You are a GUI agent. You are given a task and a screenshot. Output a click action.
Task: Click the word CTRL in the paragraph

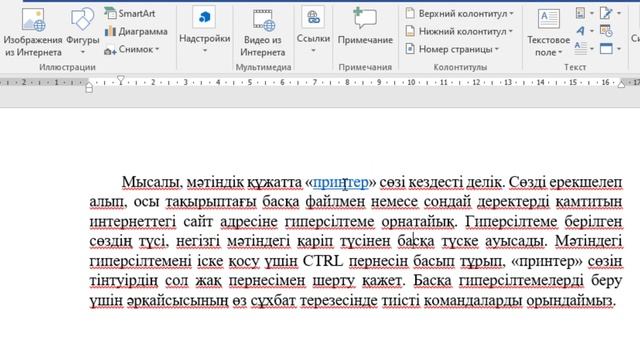pos(322,260)
